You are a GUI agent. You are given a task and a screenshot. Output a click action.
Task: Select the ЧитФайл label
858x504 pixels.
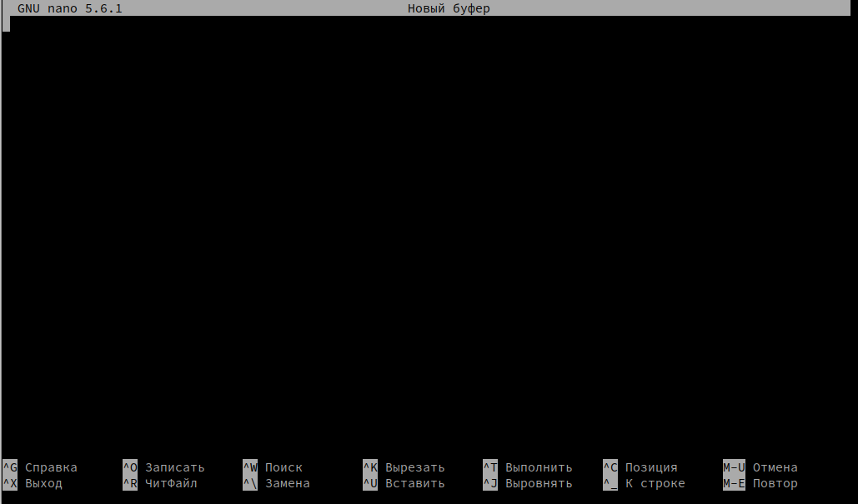[x=171, y=483]
